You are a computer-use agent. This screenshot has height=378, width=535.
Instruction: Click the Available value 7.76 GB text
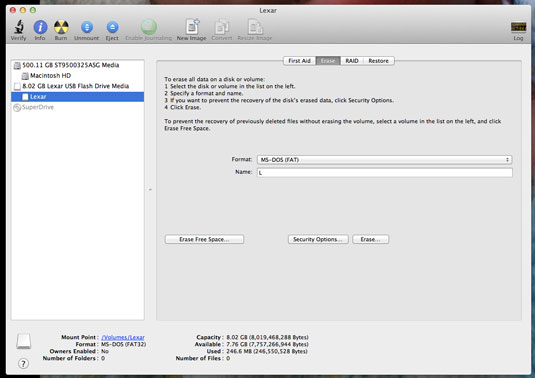268,344
